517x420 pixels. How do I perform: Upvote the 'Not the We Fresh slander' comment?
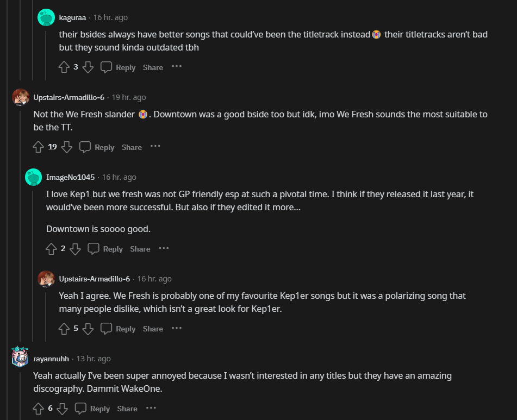click(x=38, y=147)
